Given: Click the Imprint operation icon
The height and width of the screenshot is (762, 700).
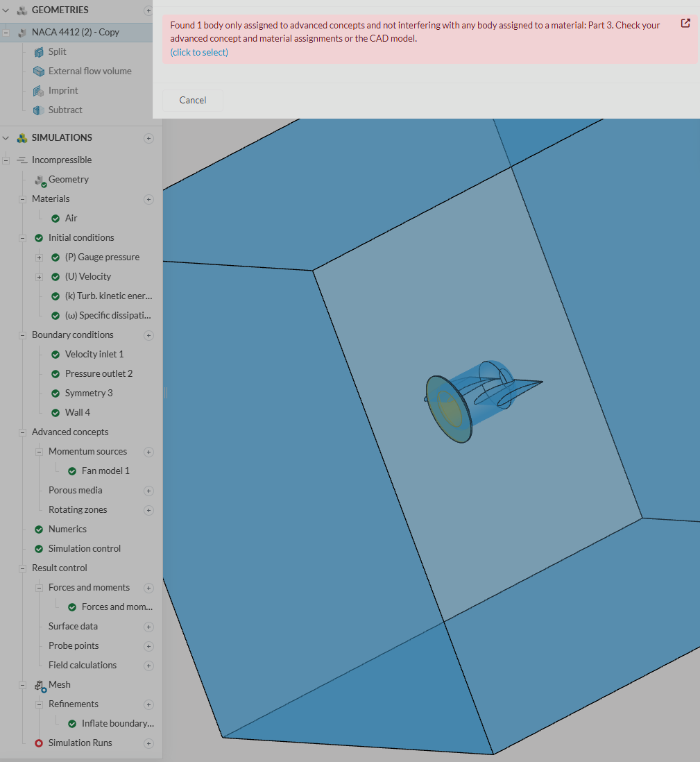Looking at the screenshot, I should click(x=39, y=91).
